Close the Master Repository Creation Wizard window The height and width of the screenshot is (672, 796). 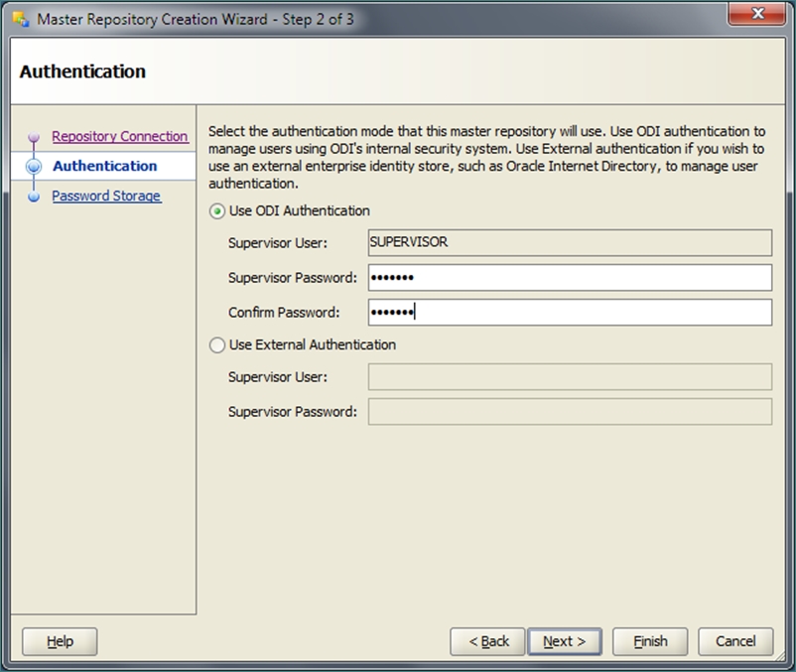coord(757,14)
